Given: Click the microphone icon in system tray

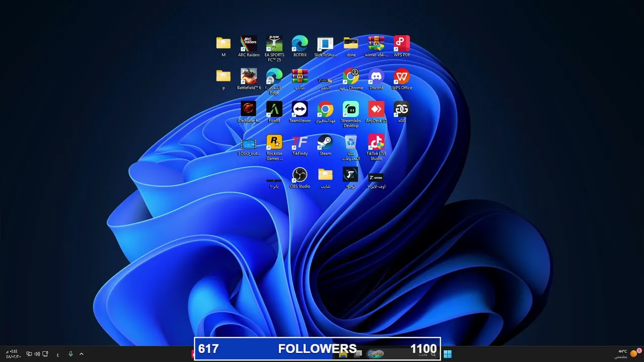Looking at the screenshot, I should 70,354.
